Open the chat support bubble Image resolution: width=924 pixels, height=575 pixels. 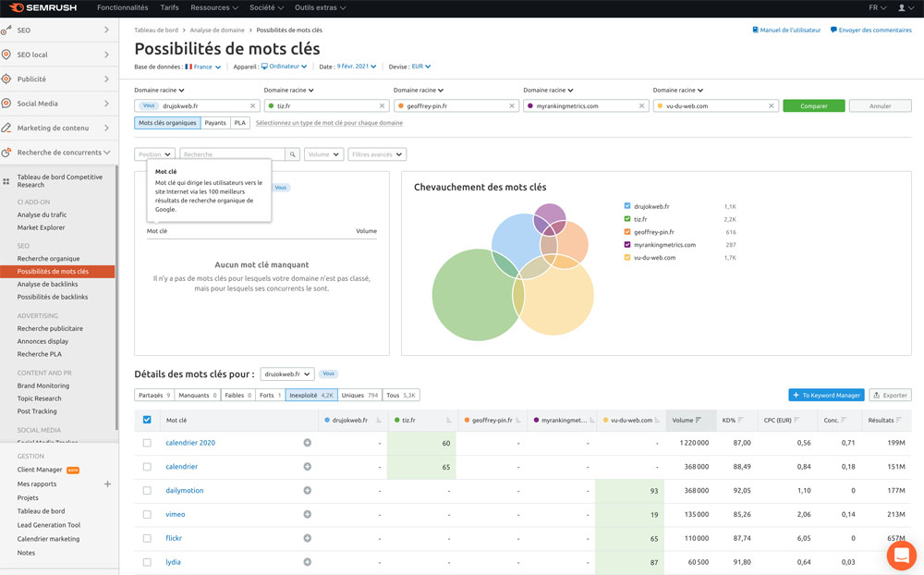pyautogui.click(x=901, y=555)
